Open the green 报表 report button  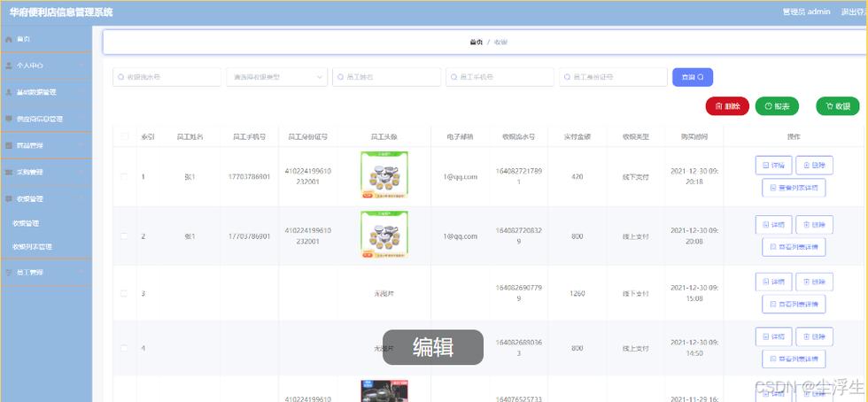coord(777,106)
